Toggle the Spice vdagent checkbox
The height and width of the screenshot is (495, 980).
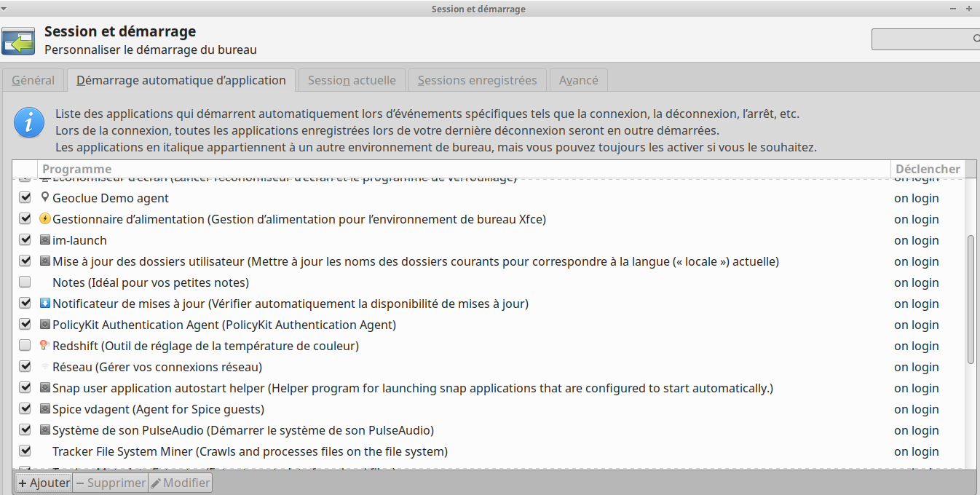pos(25,409)
